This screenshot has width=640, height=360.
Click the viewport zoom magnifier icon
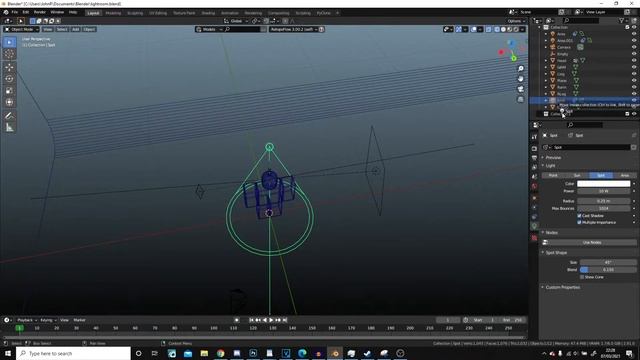point(520,69)
